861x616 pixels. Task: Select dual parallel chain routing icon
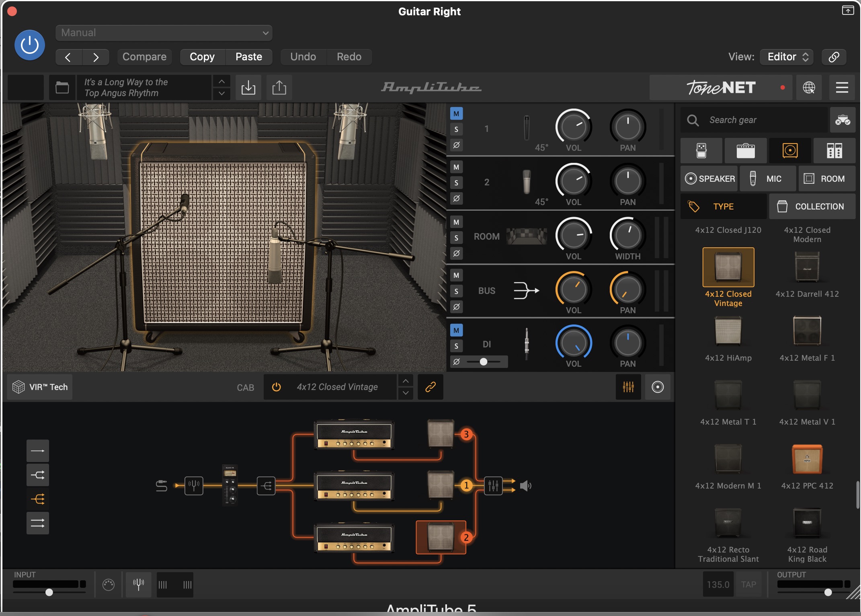(x=38, y=523)
